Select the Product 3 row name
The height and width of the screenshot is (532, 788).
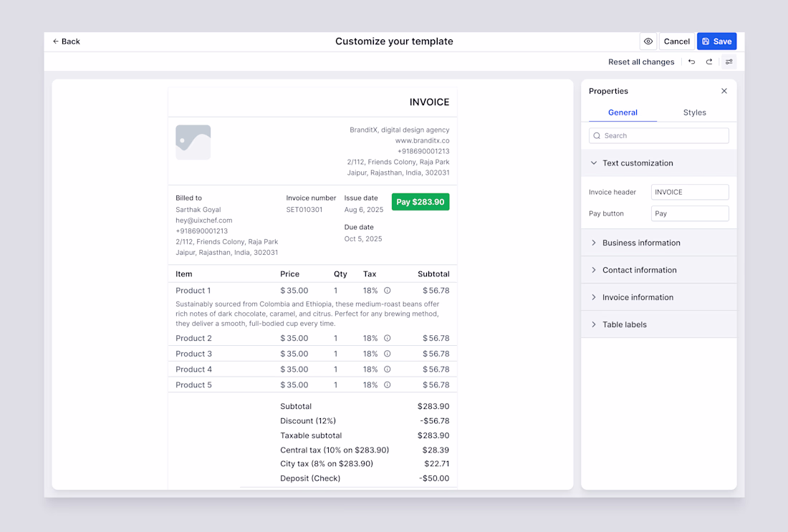[193, 354]
